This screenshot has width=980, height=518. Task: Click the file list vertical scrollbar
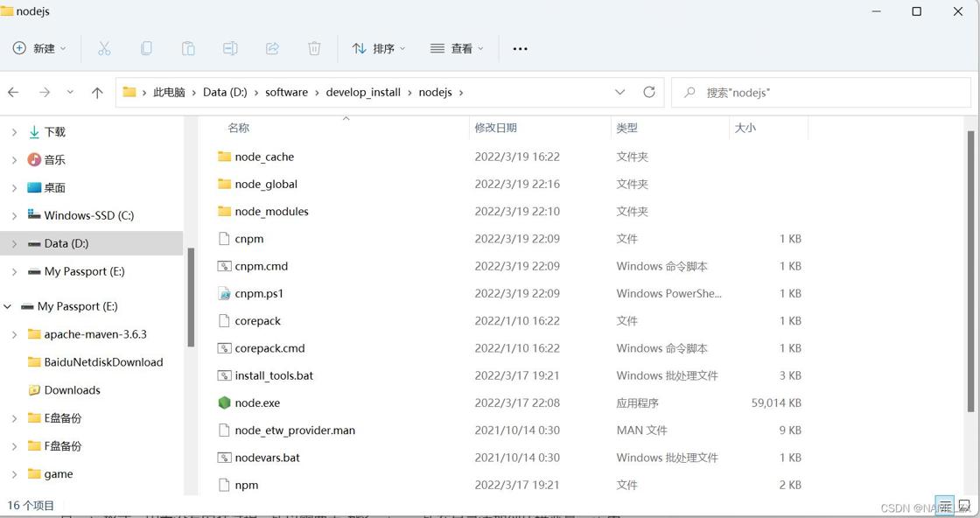[970, 271]
